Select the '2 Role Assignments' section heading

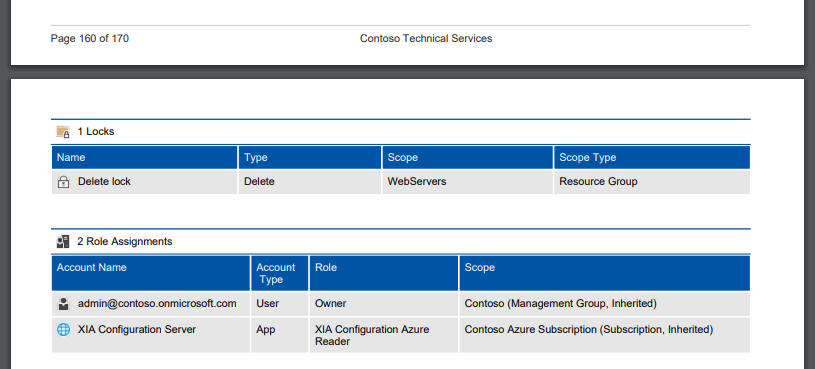point(125,241)
